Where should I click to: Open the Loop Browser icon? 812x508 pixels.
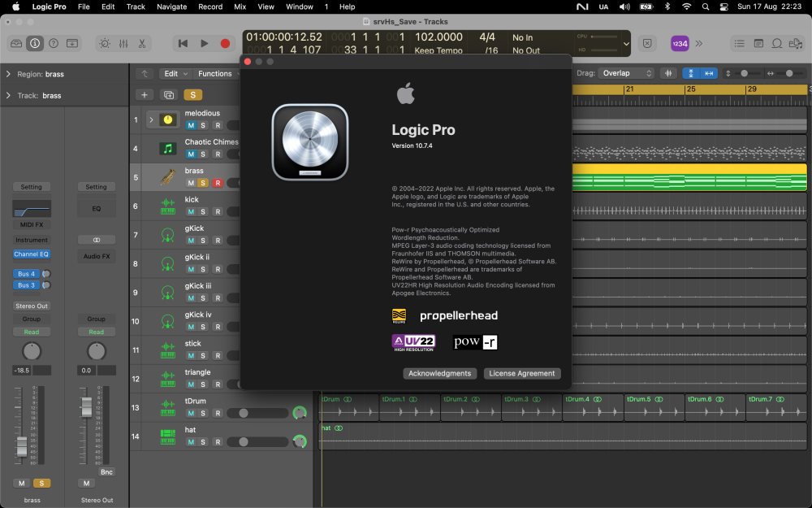(777, 44)
